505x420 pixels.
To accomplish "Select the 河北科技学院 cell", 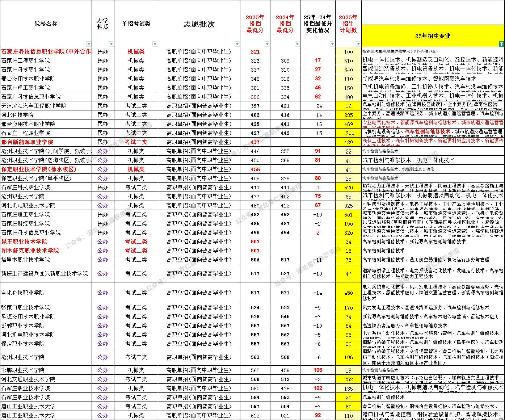I will 46,115.
